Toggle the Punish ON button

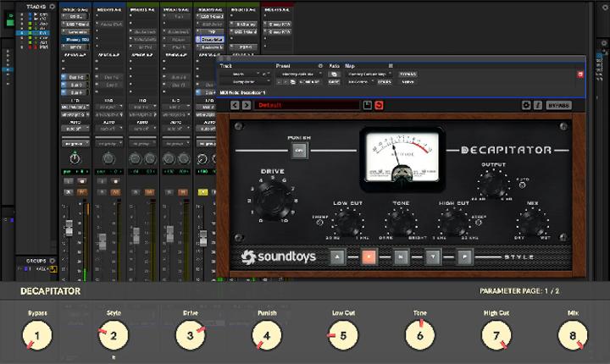point(299,151)
